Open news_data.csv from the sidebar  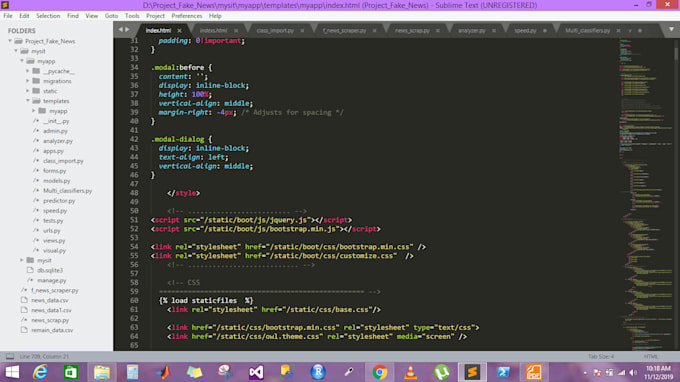[x=50, y=300]
